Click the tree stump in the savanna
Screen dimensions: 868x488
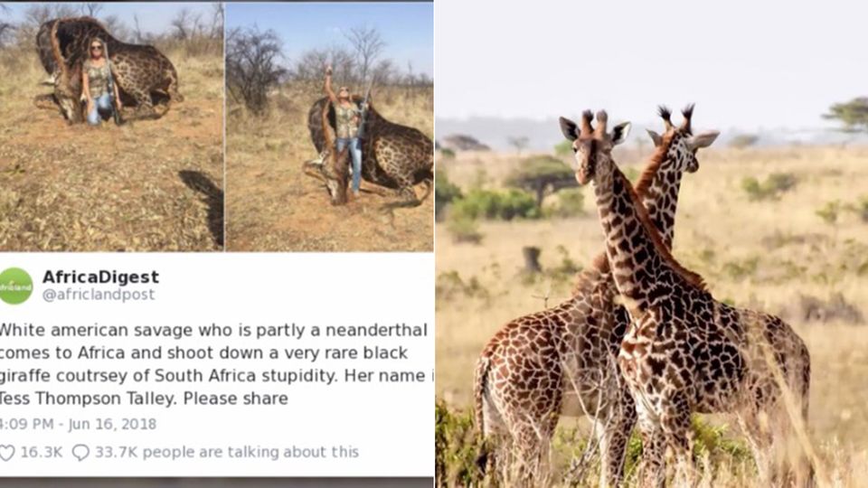pyautogui.click(x=532, y=259)
